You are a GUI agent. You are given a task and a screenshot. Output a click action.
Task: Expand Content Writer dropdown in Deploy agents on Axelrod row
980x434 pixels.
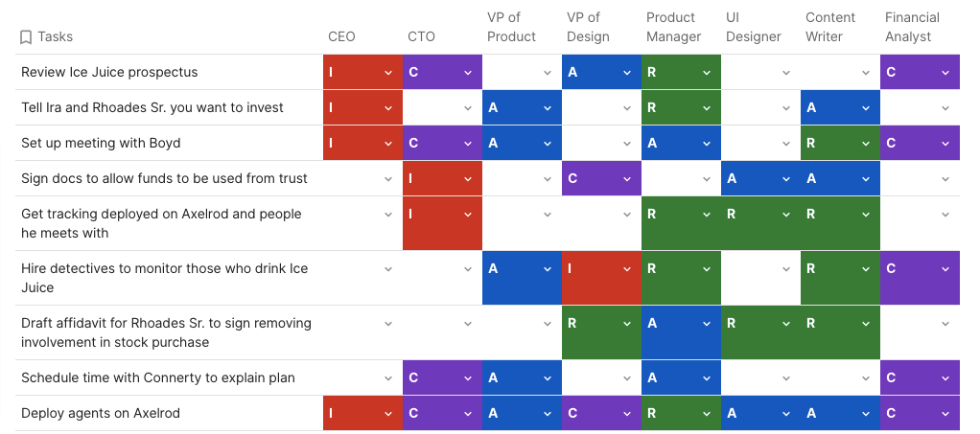tap(865, 413)
